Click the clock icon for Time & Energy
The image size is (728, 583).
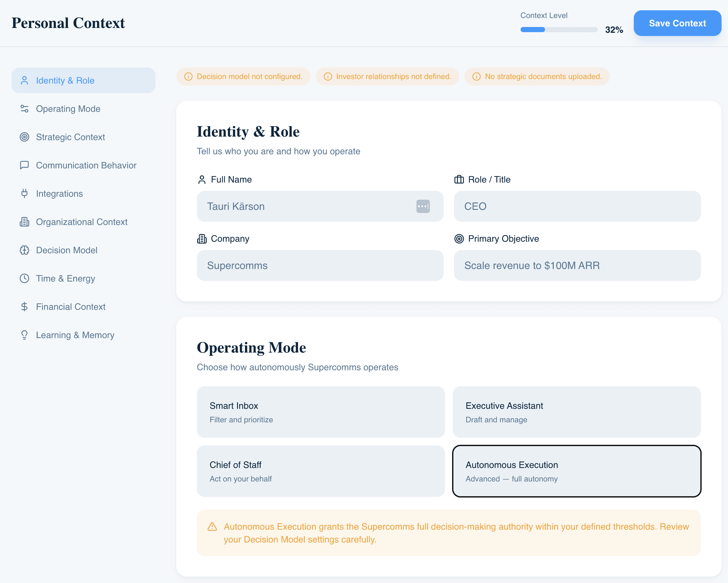click(24, 279)
